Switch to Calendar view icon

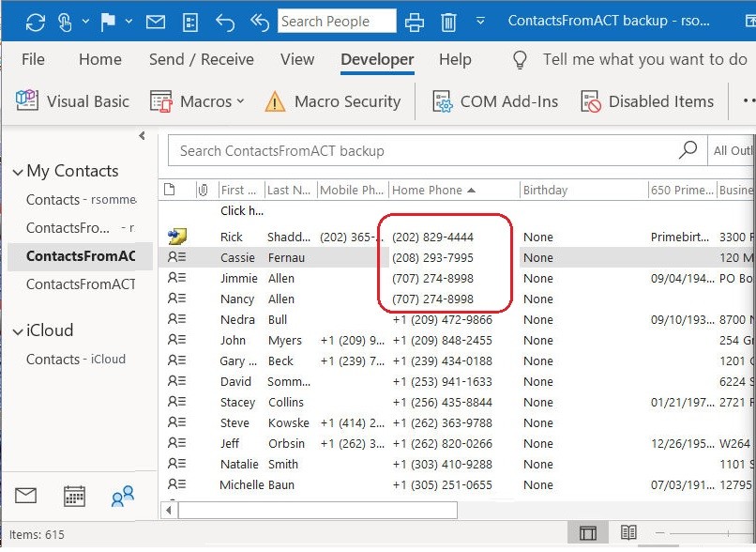coord(74,496)
